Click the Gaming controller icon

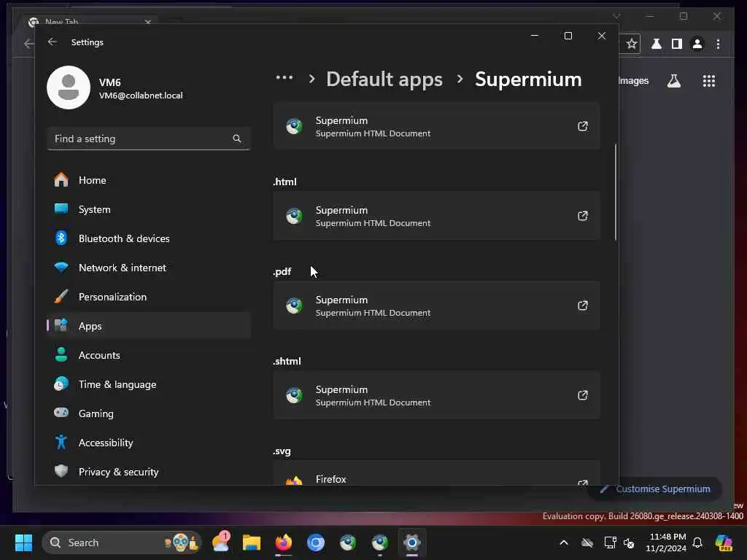(61, 413)
